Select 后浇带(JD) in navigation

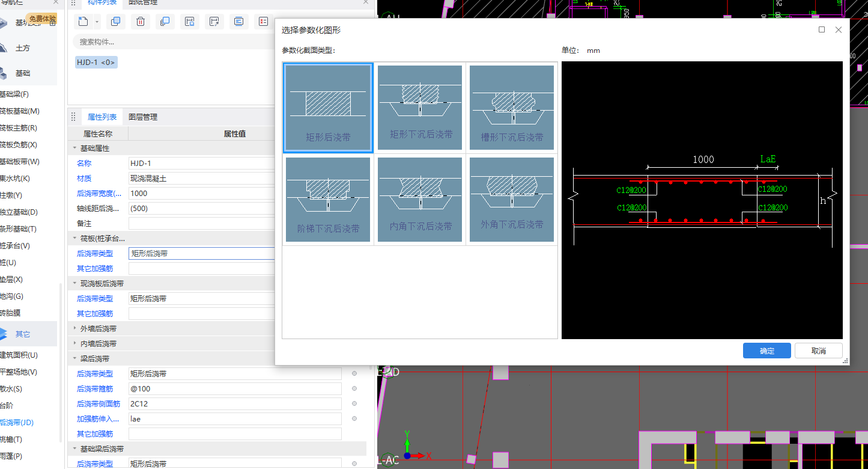point(16,423)
